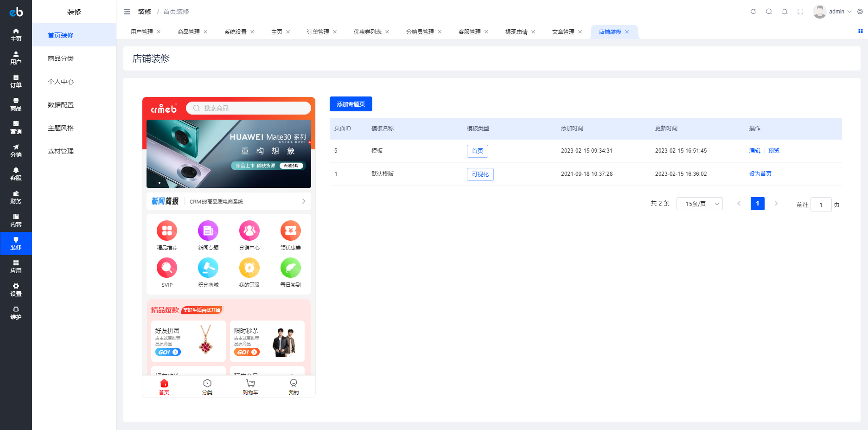Select 商品分类 in the submenu

point(74,58)
